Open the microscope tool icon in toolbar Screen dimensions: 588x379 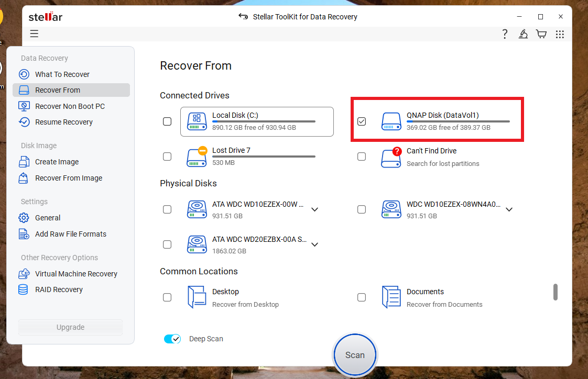click(523, 34)
